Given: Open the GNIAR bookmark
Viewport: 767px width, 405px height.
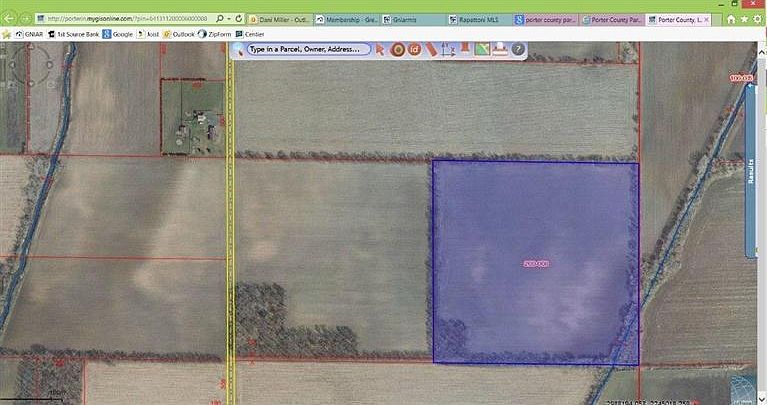Looking at the screenshot, I should click(29, 34).
